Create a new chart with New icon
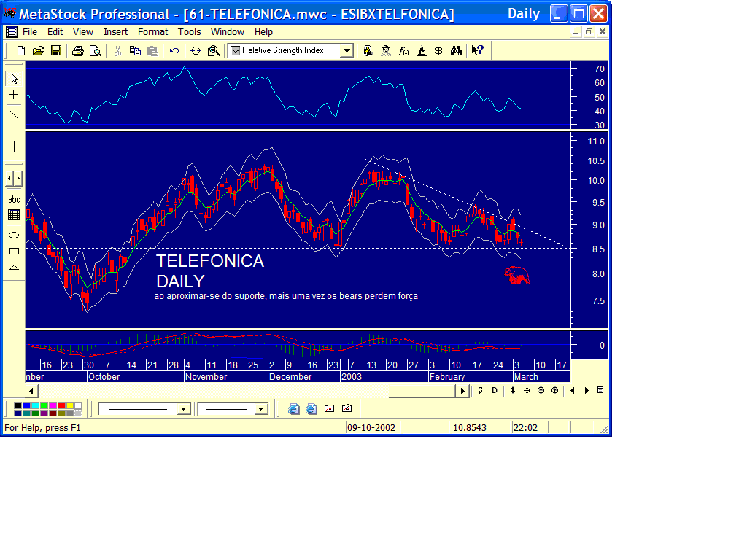The image size is (747, 560). pos(20,50)
